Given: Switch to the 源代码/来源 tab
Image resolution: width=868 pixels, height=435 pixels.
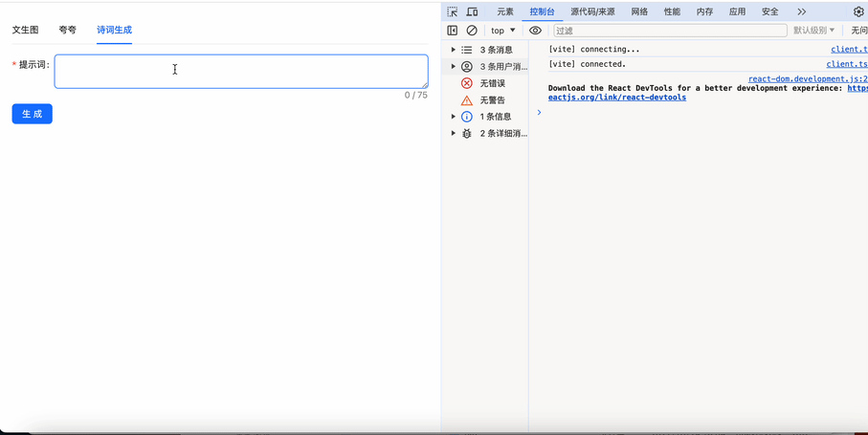Looking at the screenshot, I should click(593, 11).
